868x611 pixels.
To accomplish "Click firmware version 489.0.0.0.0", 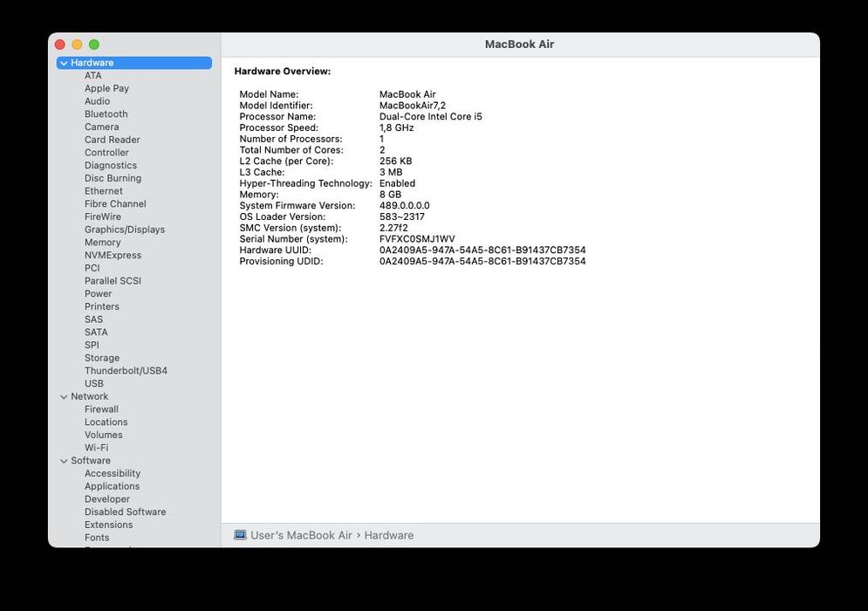I will (404, 205).
